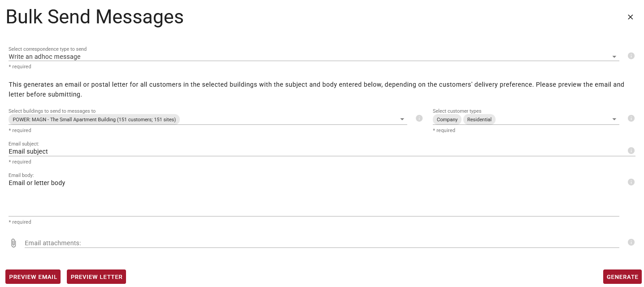Select the Company customer type chip

[x=447, y=119]
